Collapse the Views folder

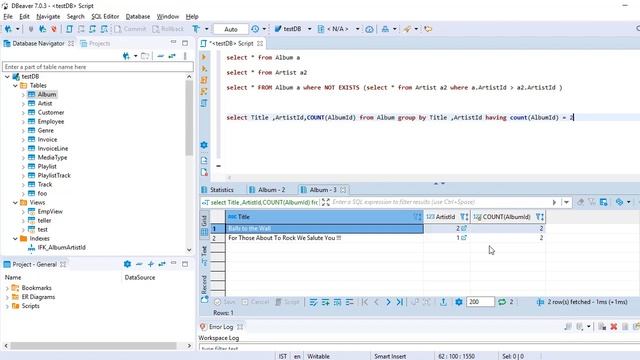15,202
